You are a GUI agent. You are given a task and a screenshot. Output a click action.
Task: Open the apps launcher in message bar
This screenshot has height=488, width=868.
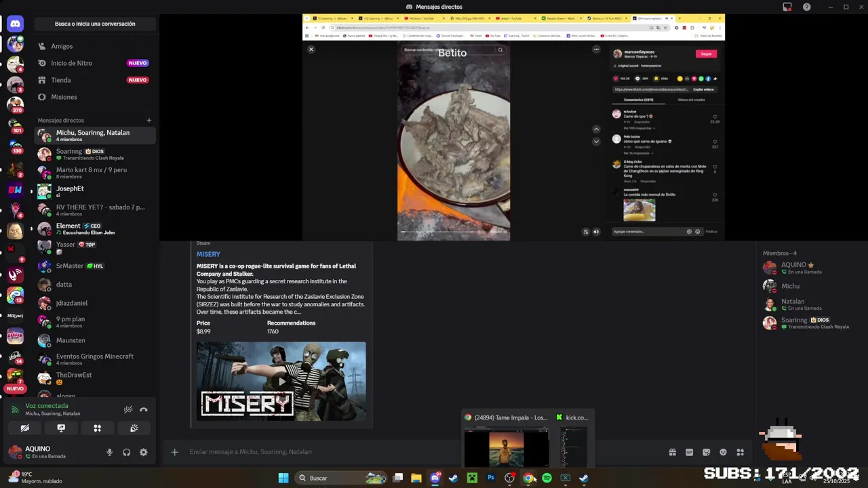pos(741,452)
